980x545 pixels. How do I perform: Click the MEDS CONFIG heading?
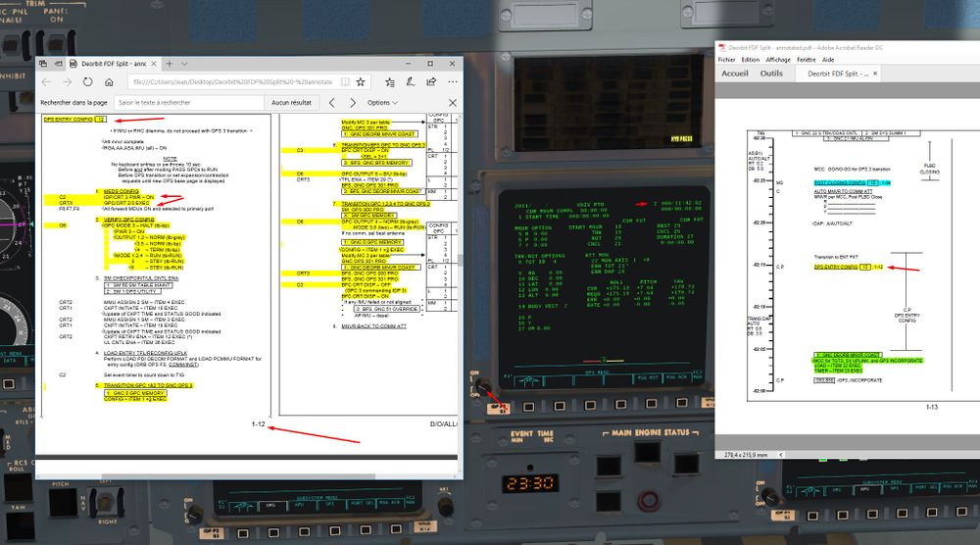coord(122,191)
